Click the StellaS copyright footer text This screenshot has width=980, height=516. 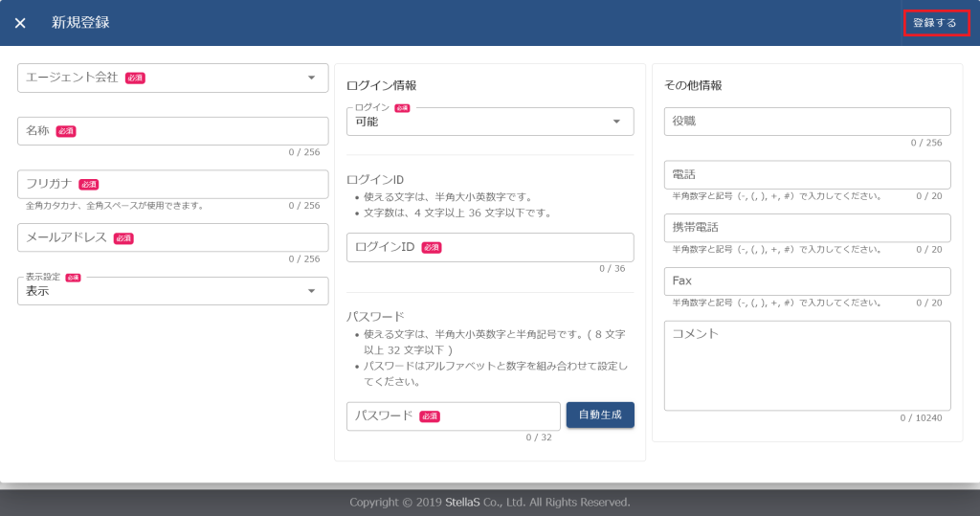(x=489, y=502)
